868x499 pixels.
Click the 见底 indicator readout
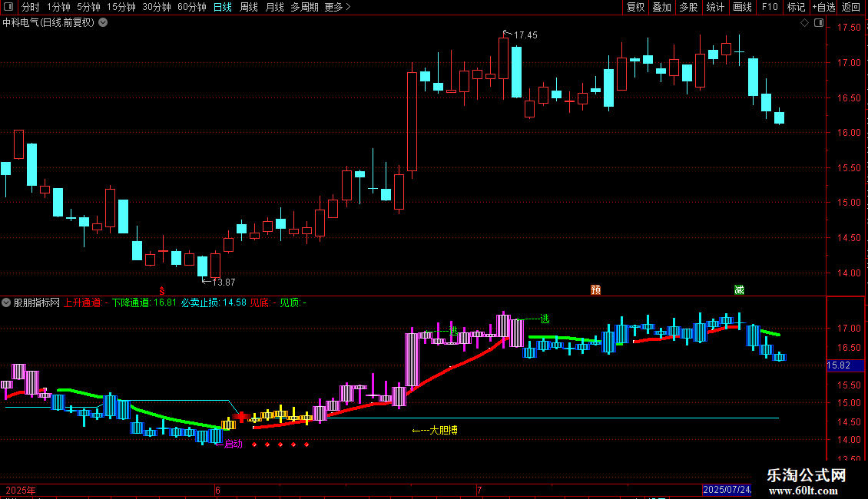(x=263, y=302)
